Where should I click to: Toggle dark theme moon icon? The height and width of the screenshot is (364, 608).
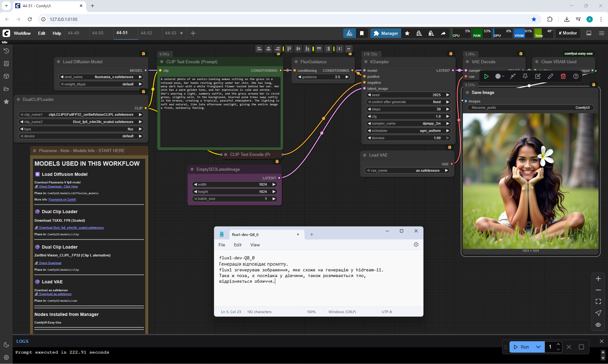[x=6, y=345]
